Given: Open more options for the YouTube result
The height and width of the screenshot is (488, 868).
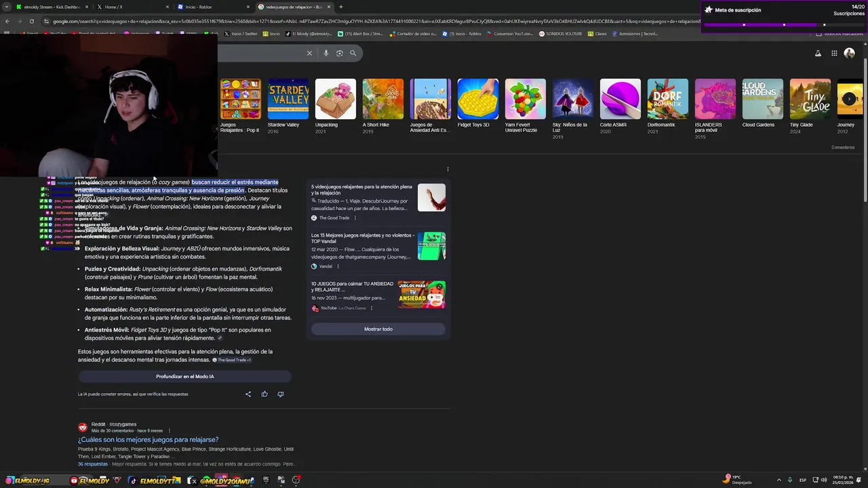Looking at the screenshot, I should (x=371, y=308).
